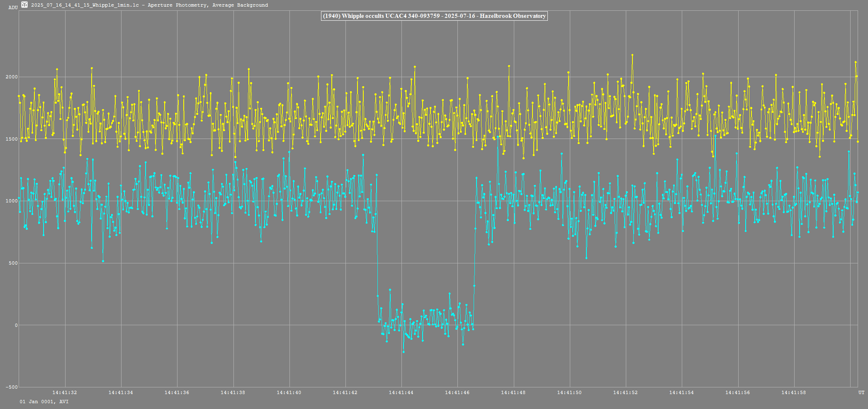Select the '(1940) Whipple occults UCAC4' chart title box
868x409 pixels.
pos(434,16)
